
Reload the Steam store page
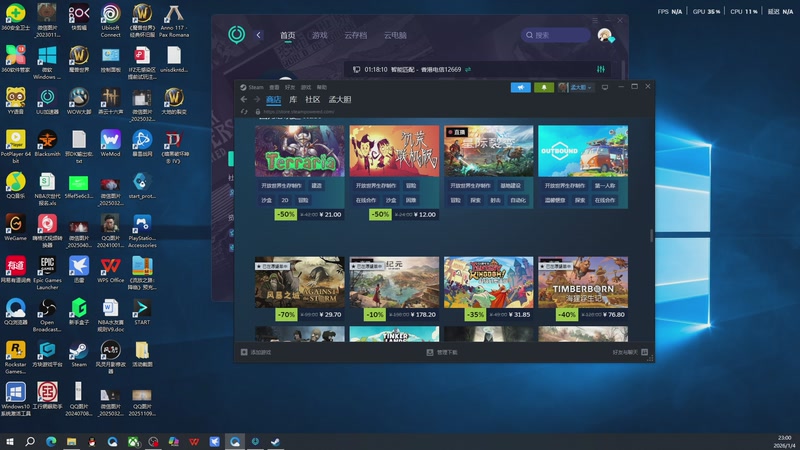[x=244, y=111]
